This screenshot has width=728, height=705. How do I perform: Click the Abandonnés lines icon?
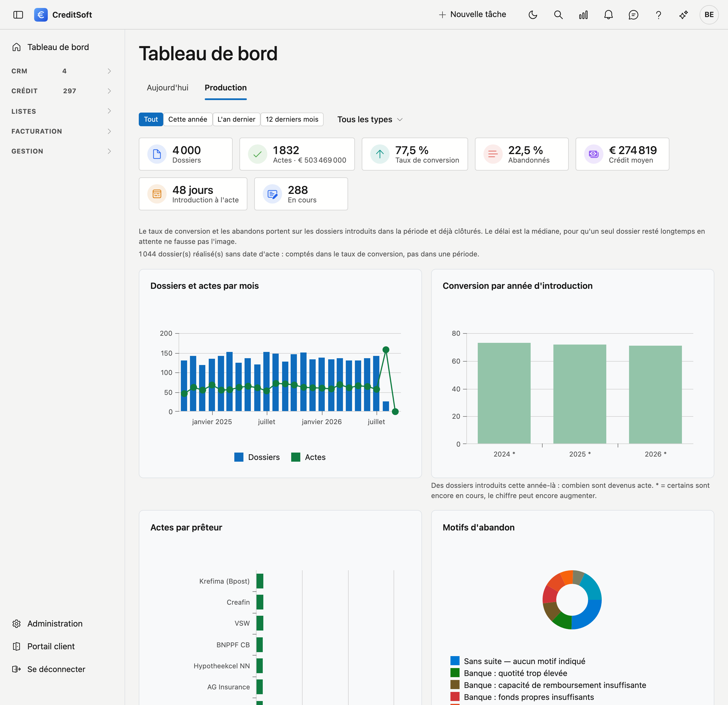[493, 154]
